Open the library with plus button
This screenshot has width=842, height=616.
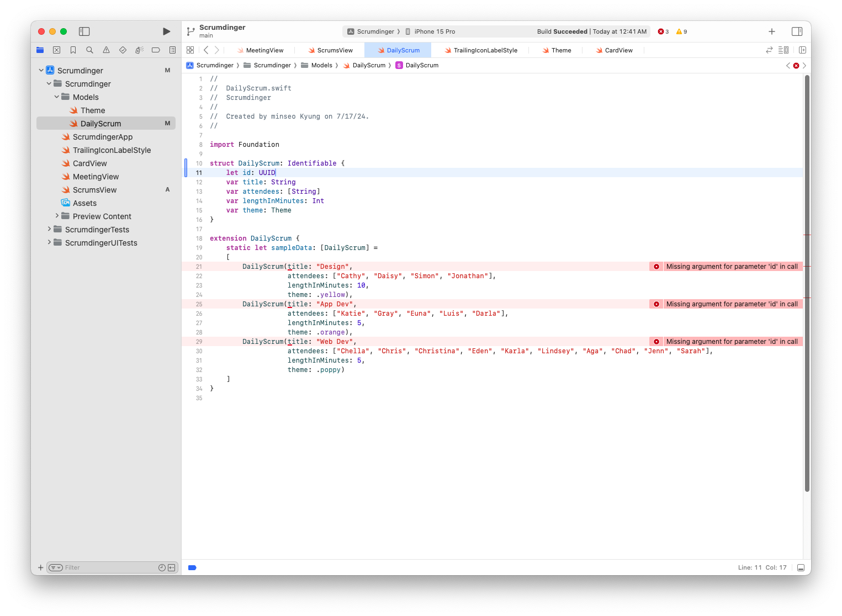tap(772, 31)
